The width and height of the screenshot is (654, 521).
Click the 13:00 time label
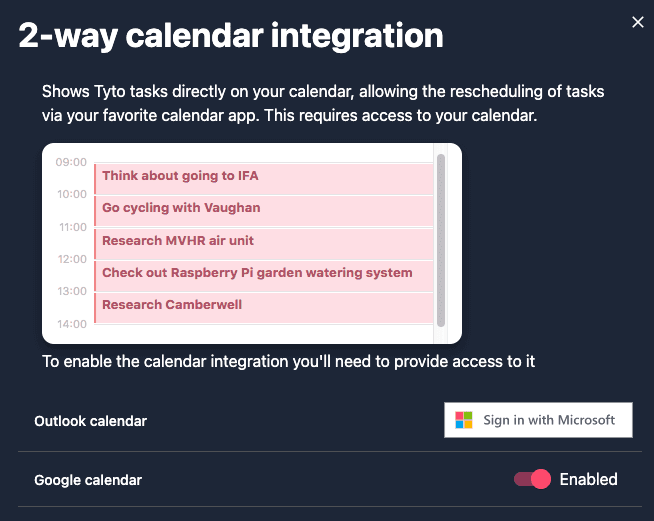click(x=72, y=291)
